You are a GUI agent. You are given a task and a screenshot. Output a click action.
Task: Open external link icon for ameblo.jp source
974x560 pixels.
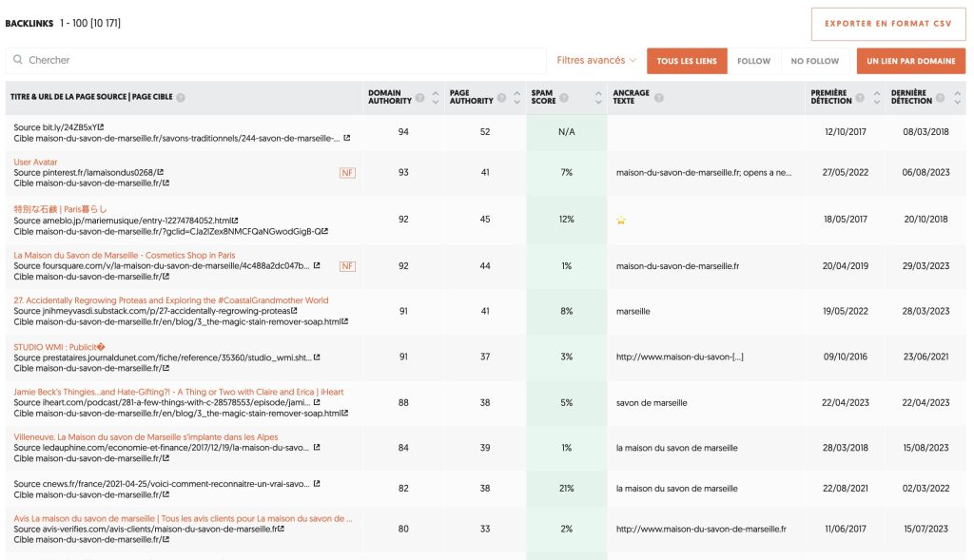tap(236, 220)
